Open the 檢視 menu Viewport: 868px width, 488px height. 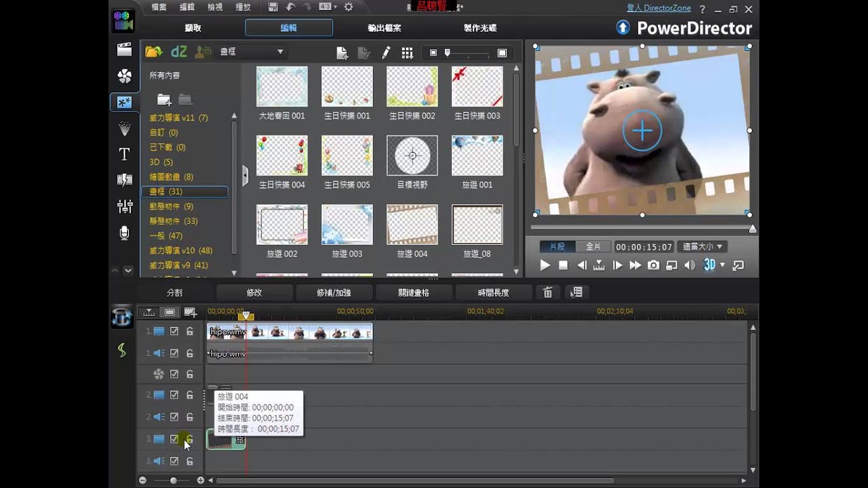(x=215, y=7)
